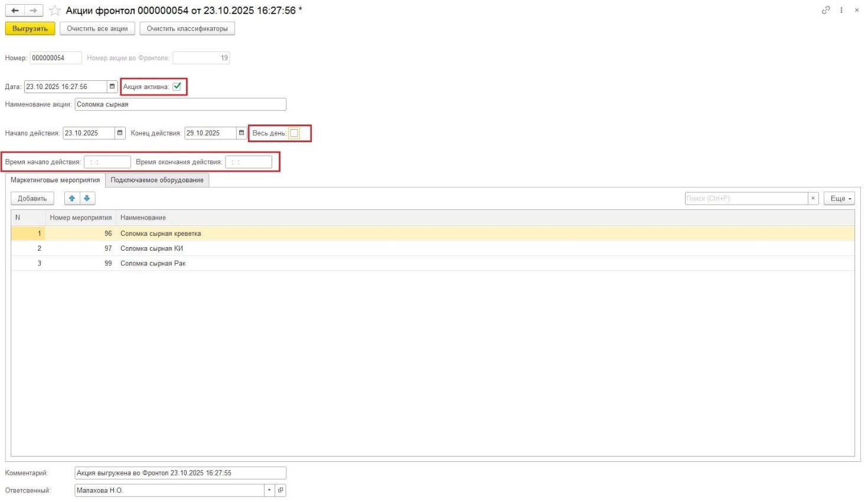Expand the Ответственный dropdown list
This screenshot has height=502, width=868.
coord(269,490)
